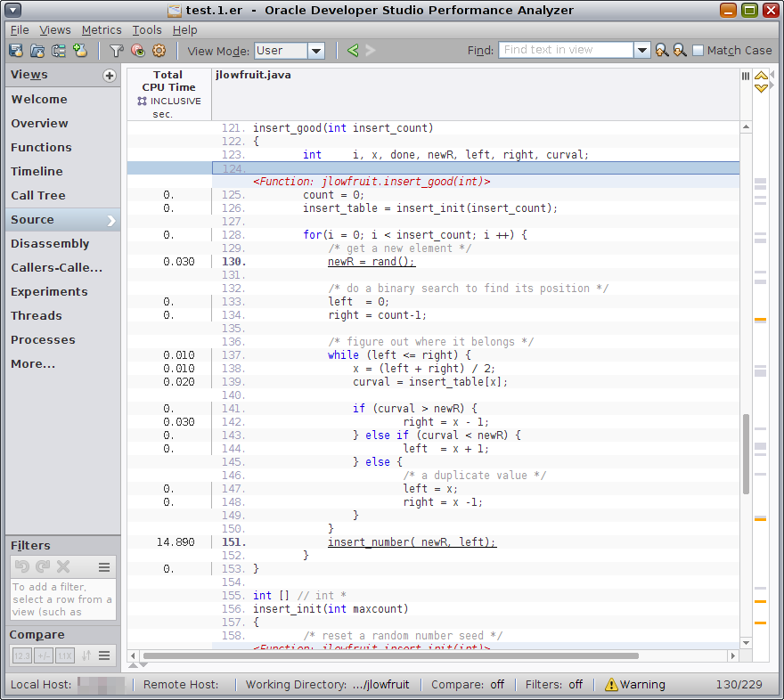This screenshot has width=784, height=700.
Task: Expand the View Mode dropdown
Action: 315,51
